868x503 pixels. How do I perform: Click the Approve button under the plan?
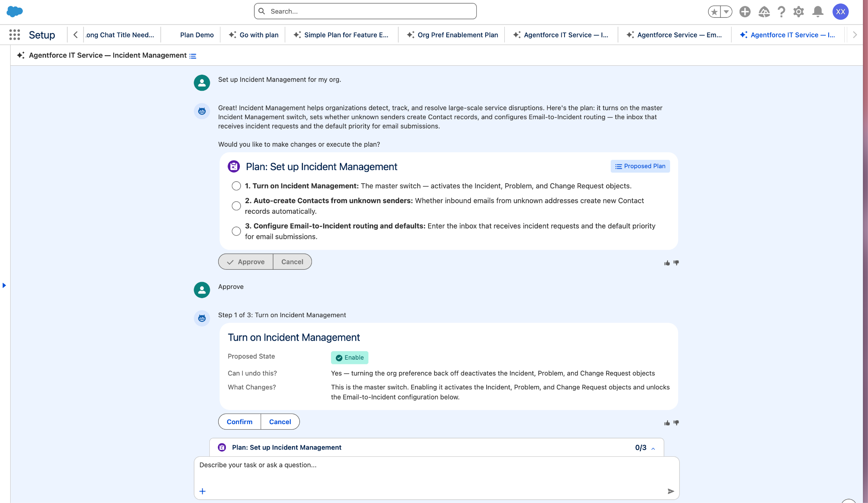tap(246, 262)
